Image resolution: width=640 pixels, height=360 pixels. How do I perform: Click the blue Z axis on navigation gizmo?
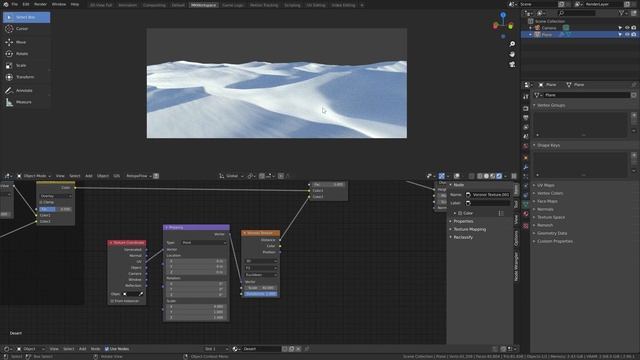[x=503, y=15]
